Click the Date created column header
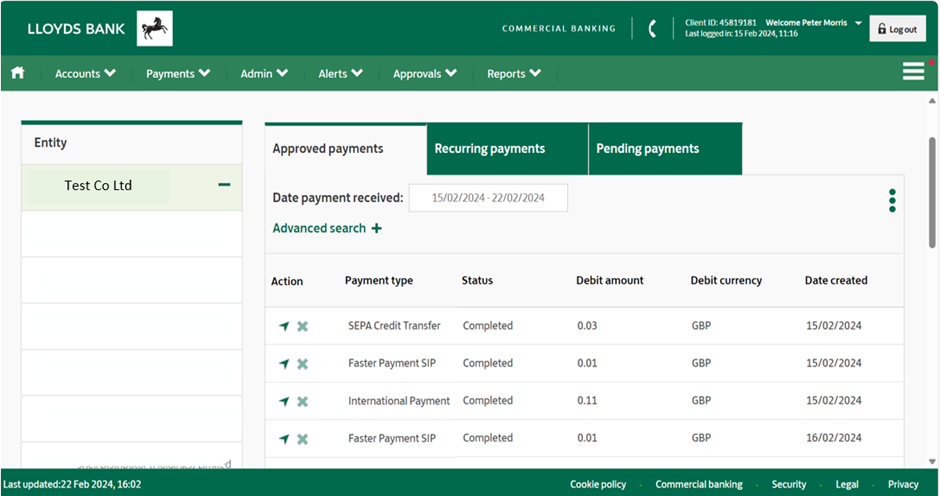Viewport: 940px width, 496px height. pyautogui.click(x=836, y=280)
